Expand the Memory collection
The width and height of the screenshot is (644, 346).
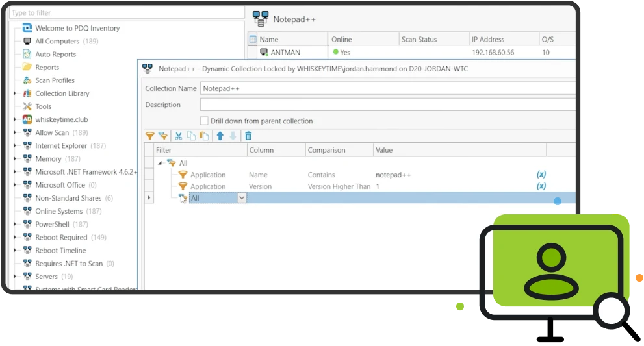(x=15, y=159)
